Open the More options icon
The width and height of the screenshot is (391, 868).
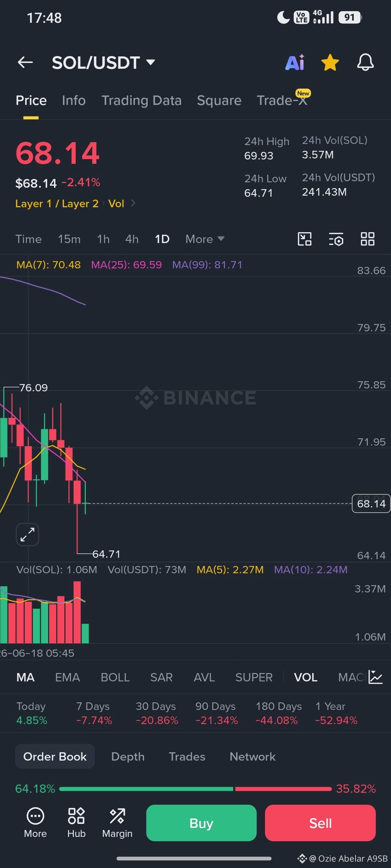(x=35, y=823)
